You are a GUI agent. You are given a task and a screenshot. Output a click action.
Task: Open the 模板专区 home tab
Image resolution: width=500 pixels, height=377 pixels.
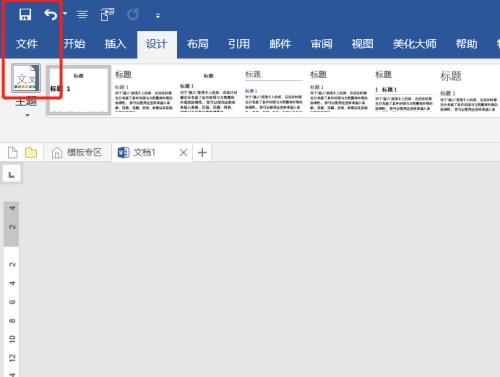click(77, 153)
